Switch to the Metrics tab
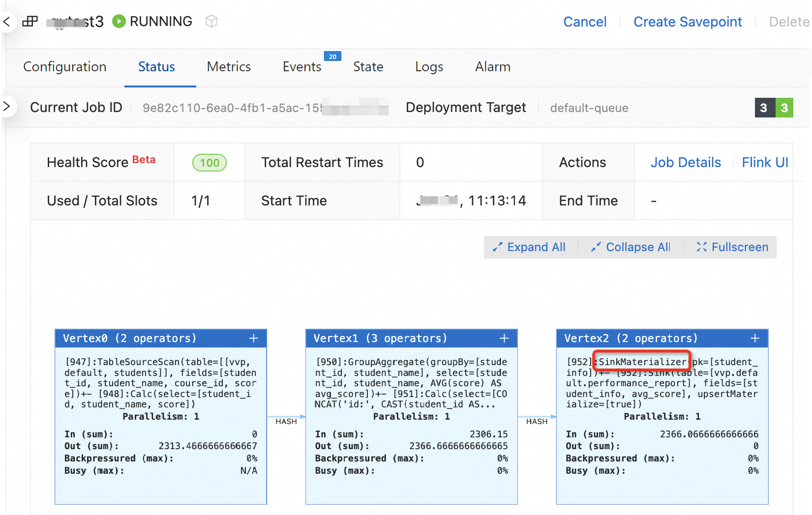This screenshot has height=515, width=812. point(229,67)
